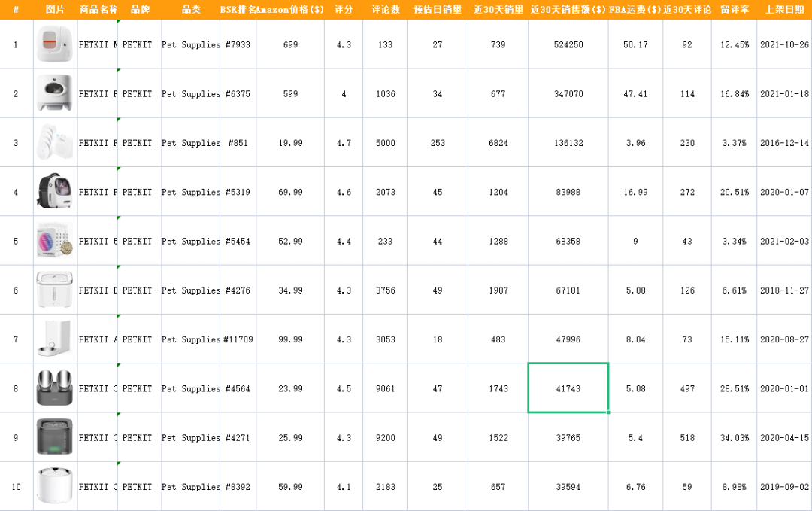
Task: Select the 近30天销售额($) column header
Action: 568,9
